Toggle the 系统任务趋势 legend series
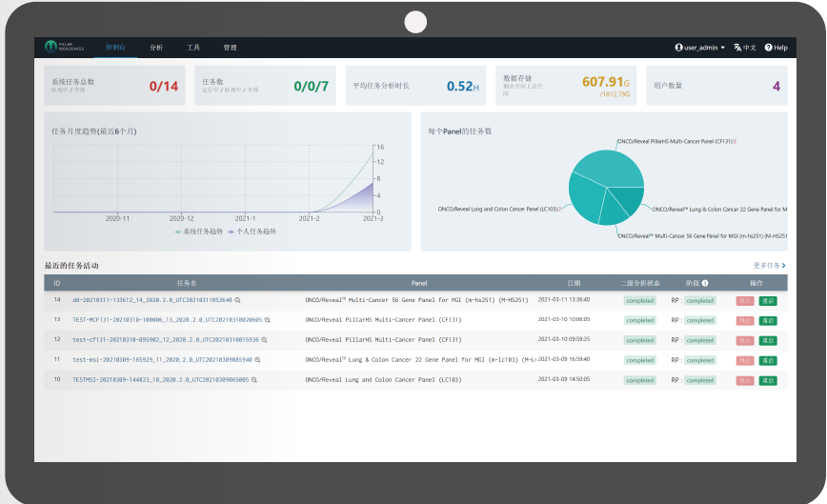This screenshot has width=827, height=504. [199, 232]
